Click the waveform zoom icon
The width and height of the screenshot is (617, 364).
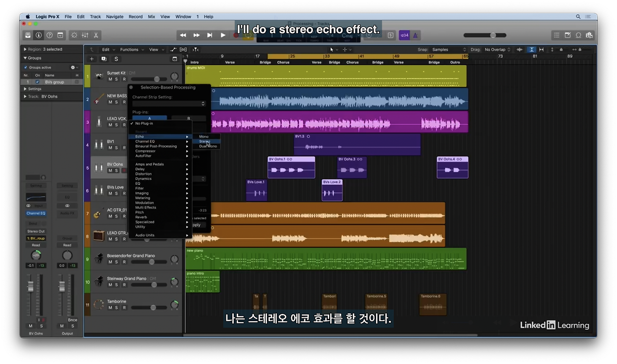click(520, 50)
